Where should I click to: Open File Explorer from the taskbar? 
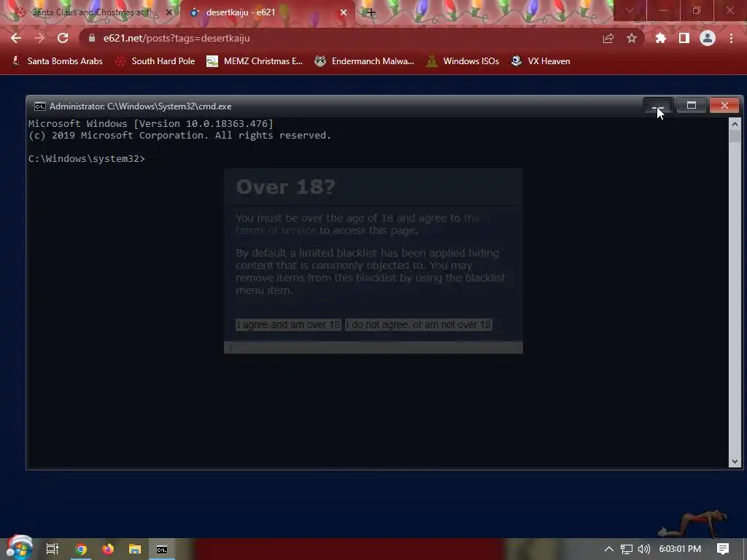point(135,549)
